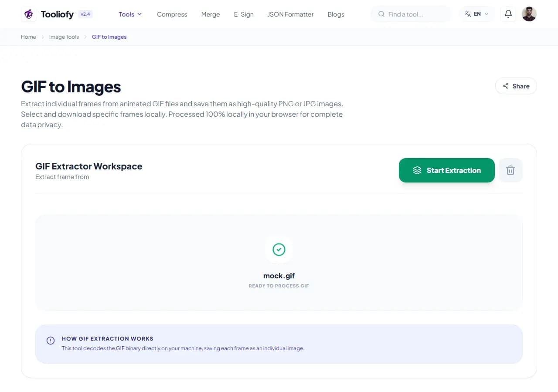558x392 pixels.
Task: Click the trash icon to remove file
Action: coord(510,170)
